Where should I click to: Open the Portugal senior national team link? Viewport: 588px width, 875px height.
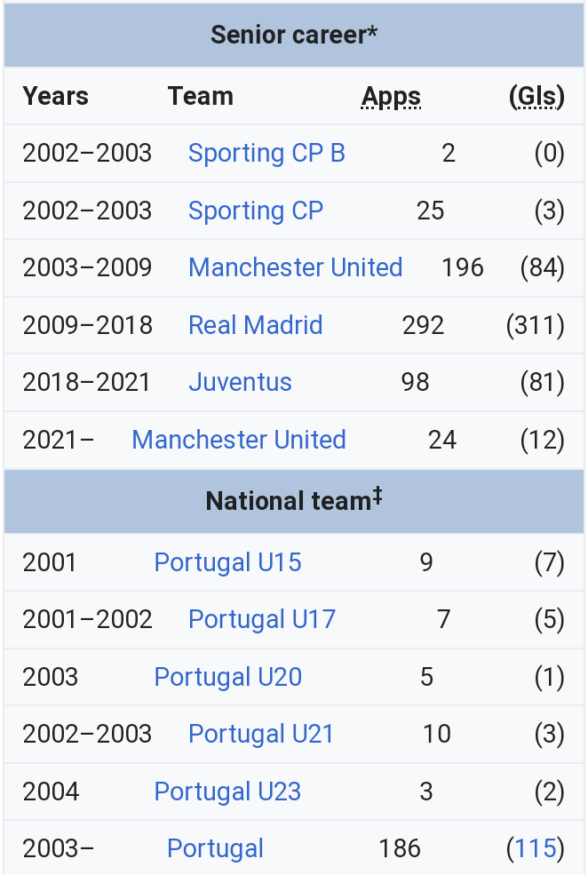215,848
